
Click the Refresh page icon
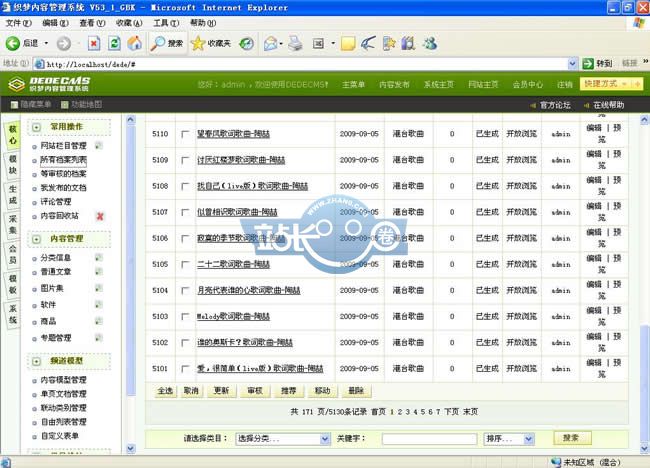114,43
